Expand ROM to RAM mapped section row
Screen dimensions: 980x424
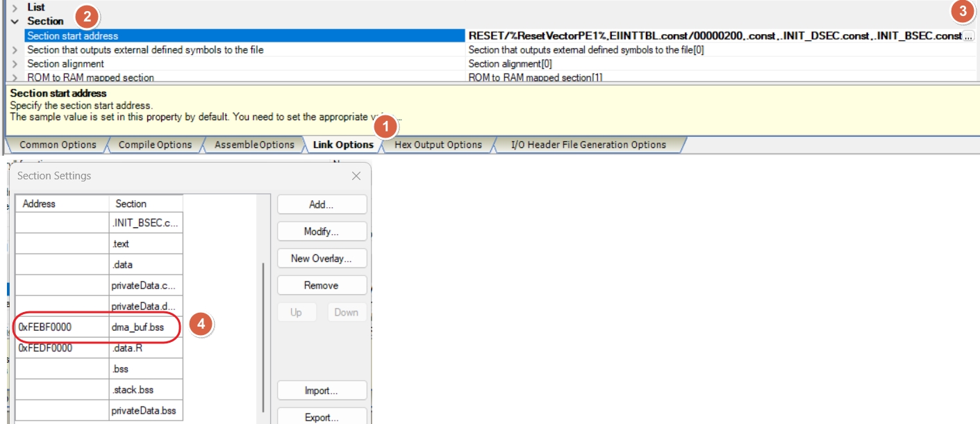click(x=15, y=77)
